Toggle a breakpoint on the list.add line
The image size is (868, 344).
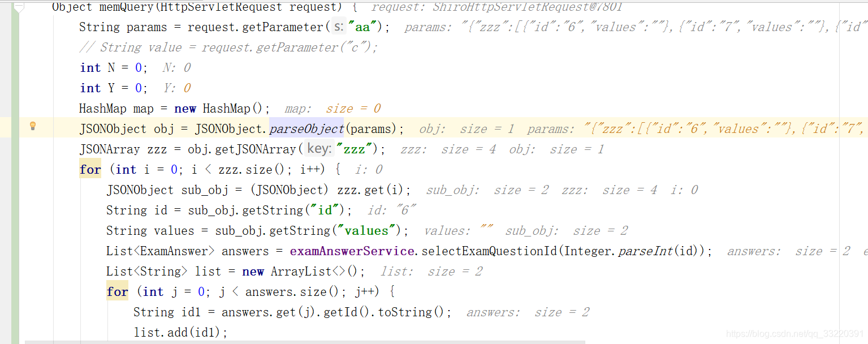(42, 332)
